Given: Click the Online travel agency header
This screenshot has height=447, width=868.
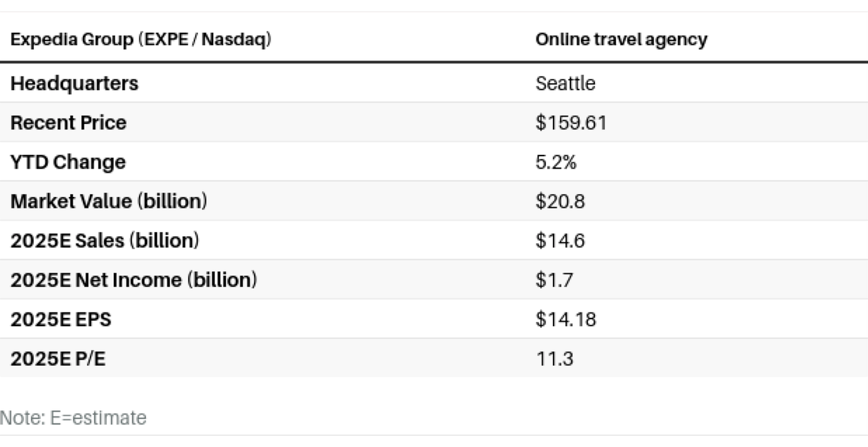Looking at the screenshot, I should pyautogui.click(x=621, y=40).
